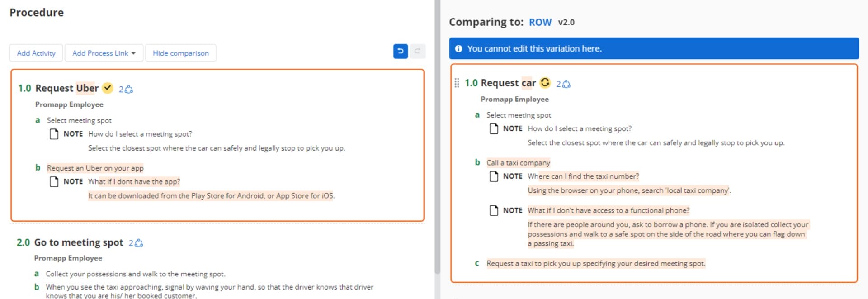
Task: Click the vertical scrollbar of the Procedure panel
Action: (437, 136)
